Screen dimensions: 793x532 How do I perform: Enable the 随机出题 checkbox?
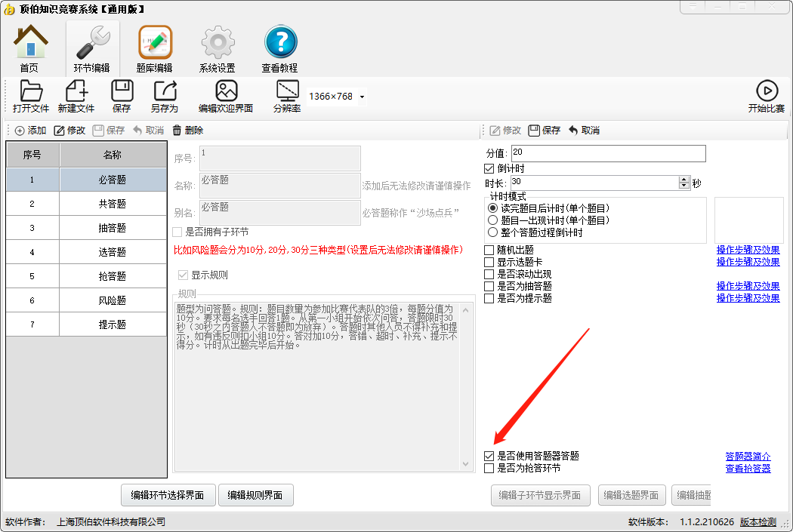click(489, 251)
